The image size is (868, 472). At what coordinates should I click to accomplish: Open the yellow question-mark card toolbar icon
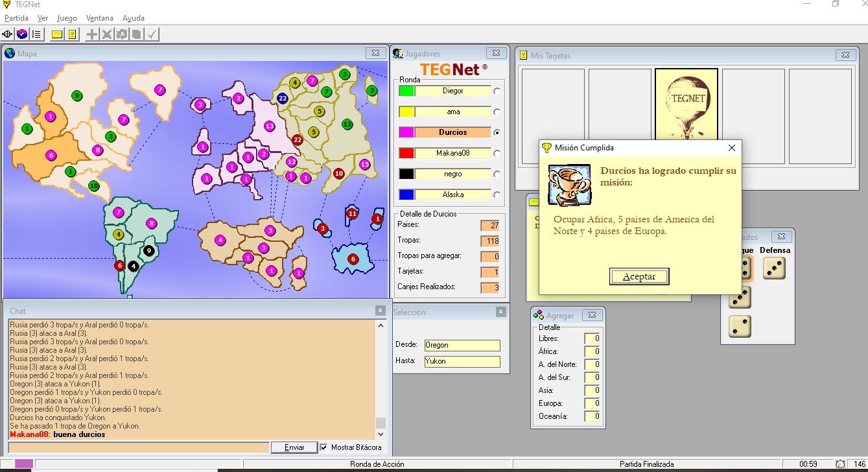point(72,34)
